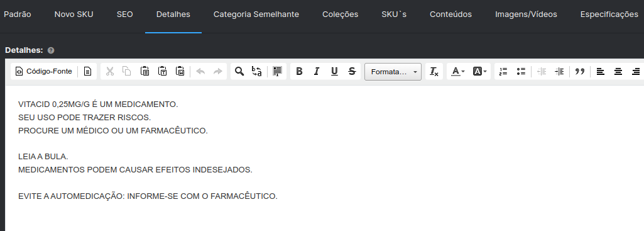Toggle Bold formatting
The height and width of the screenshot is (231, 644).
point(299,71)
